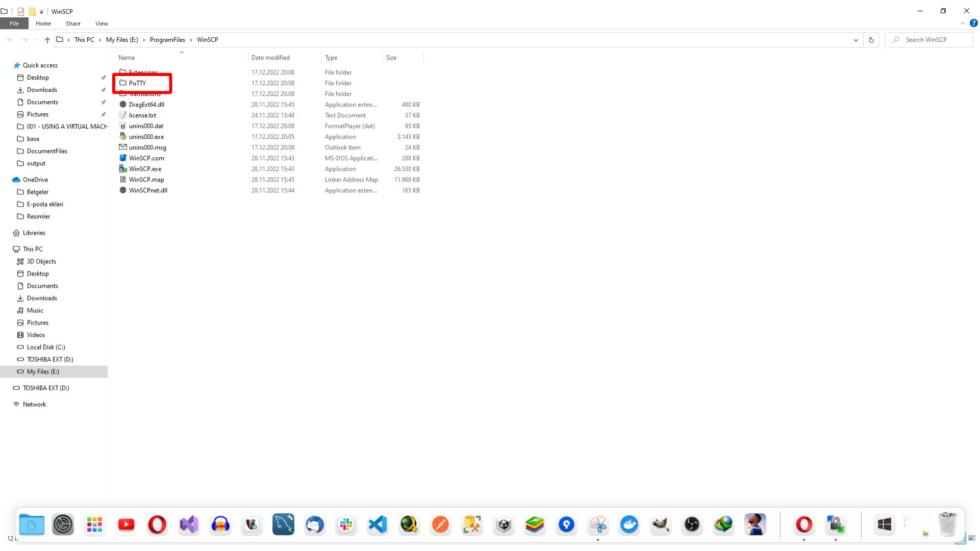Open Quick access in navigation pane
Image resolution: width=980 pixels, height=551 pixels.
[x=40, y=65]
